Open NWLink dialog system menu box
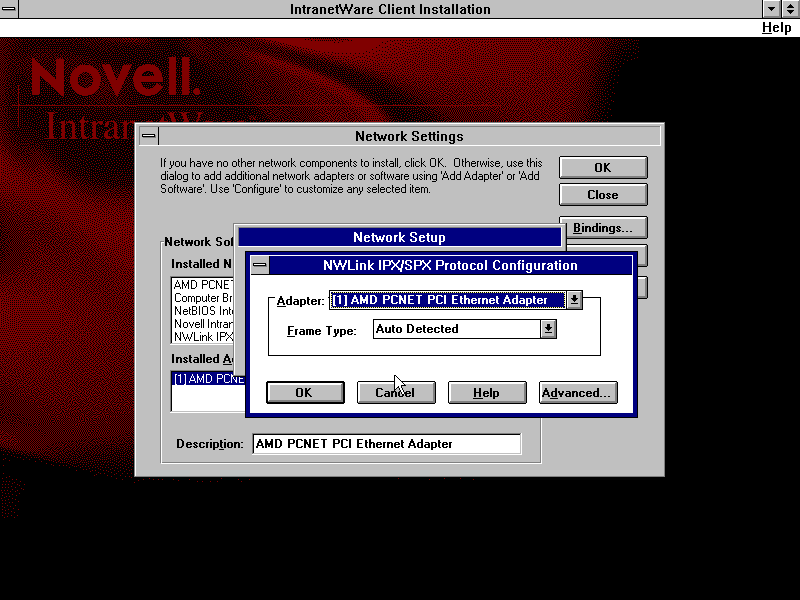The height and width of the screenshot is (600, 800). (260, 265)
